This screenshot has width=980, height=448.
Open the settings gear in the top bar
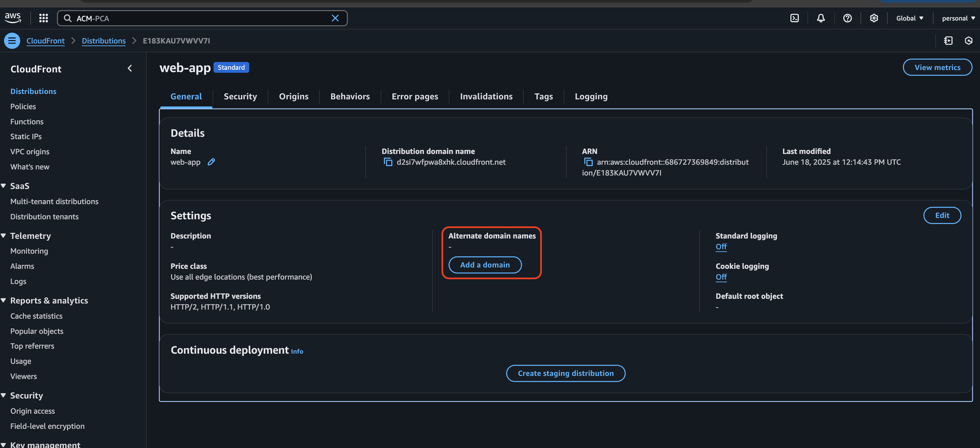[x=874, y=18]
